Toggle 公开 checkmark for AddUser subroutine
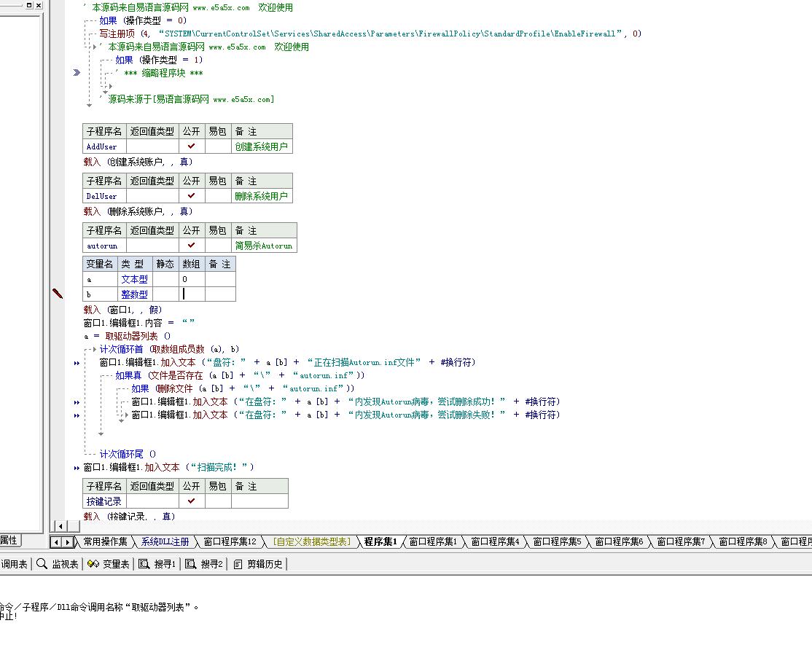The height and width of the screenshot is (666, 812). [x=192, y=146]
